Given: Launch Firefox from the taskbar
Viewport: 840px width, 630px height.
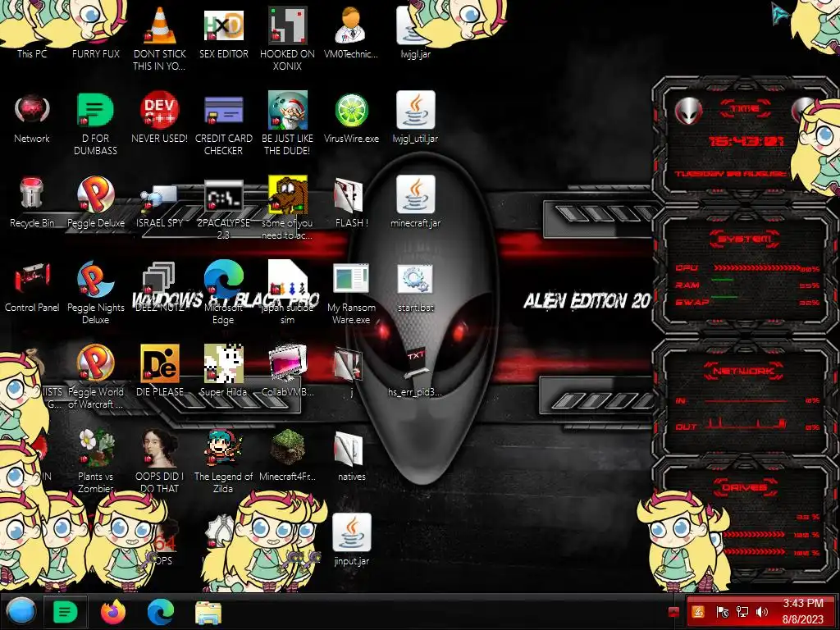Looking at the screenshot, I should (x=113, y=612).
